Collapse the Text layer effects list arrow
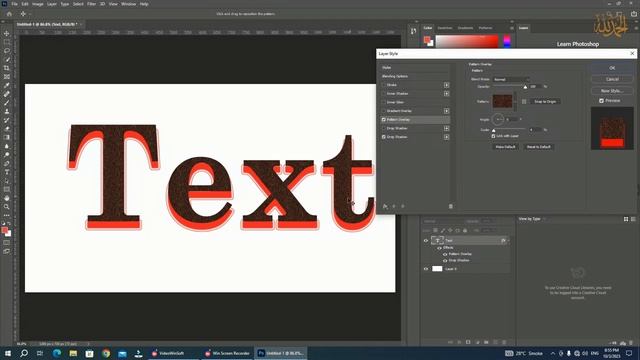Image resolution: width=640 pixels, height=360 pixels. click(x=508, y=241)
